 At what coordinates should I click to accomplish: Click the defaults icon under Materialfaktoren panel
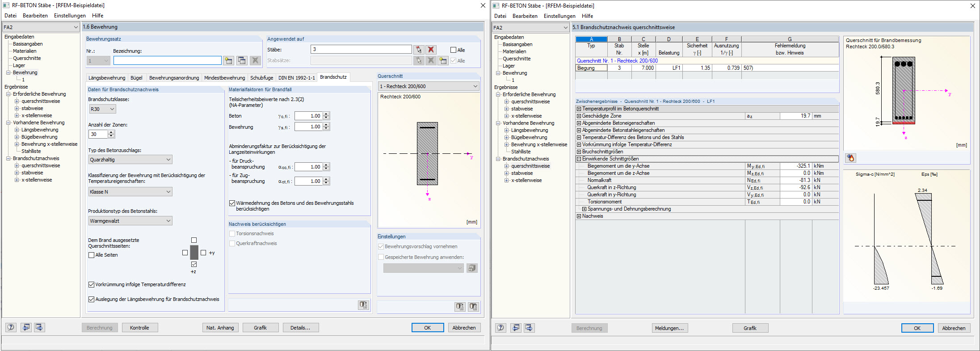click(363, 305)
